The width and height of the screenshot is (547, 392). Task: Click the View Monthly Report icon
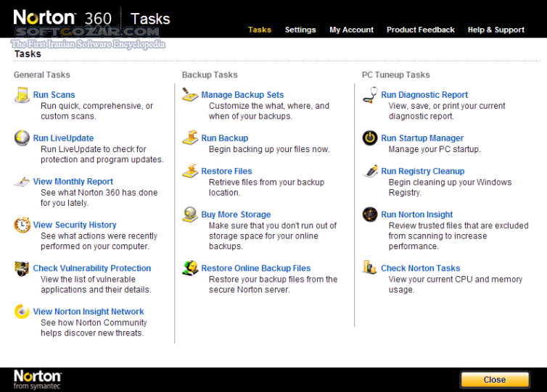pos(22,182)
